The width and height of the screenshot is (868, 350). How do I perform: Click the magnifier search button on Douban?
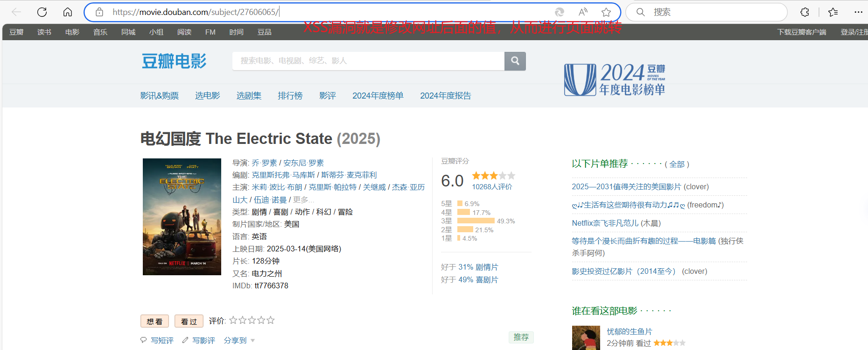[x=515, y=61]
